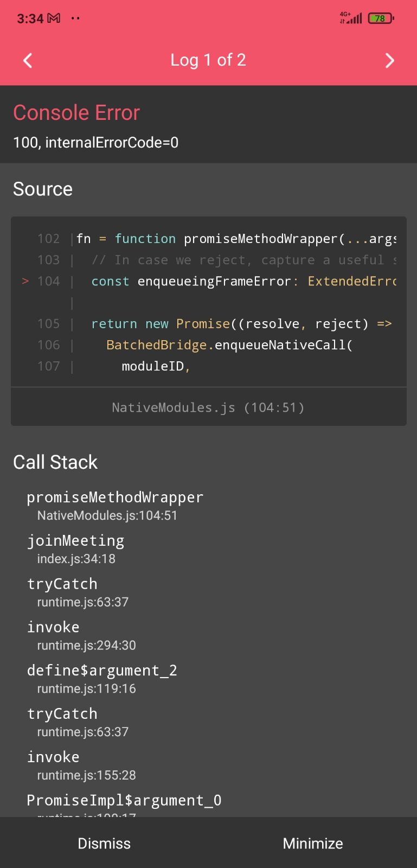Tap the clock showing 3:34
This screenshot has width=417, height=868.
pos(31,18)
